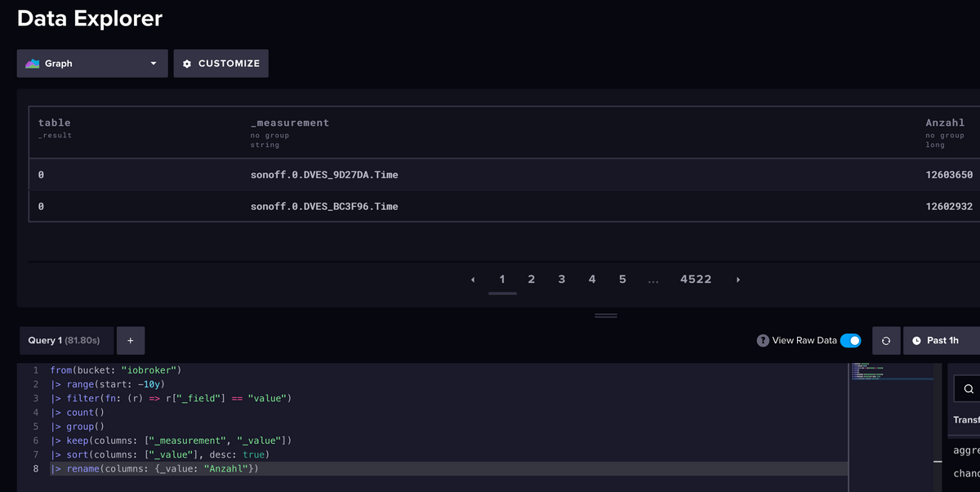980x492 pixels.
Task: Click the drag handle between results and editor
Action: [x=606, y=315]
